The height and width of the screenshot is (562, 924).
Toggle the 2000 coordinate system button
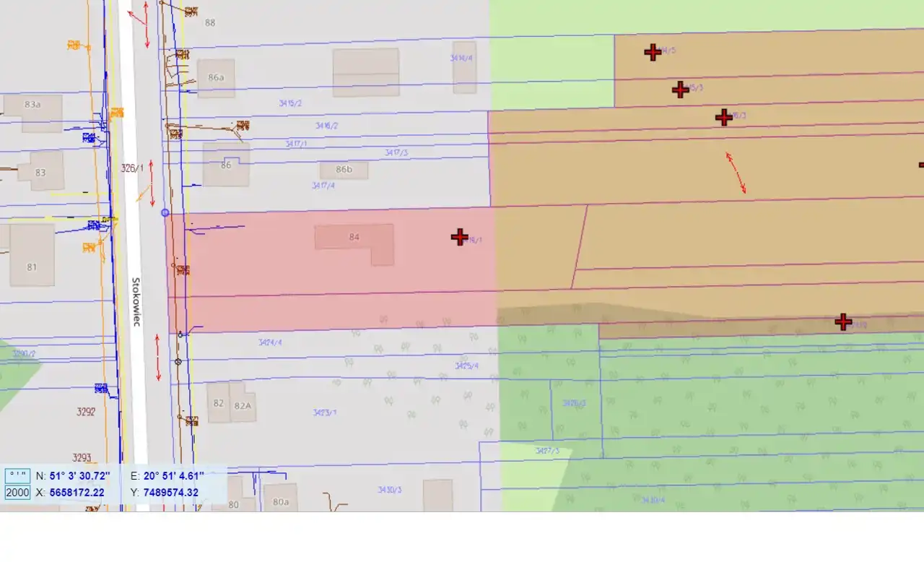click(x=17, y=493)
